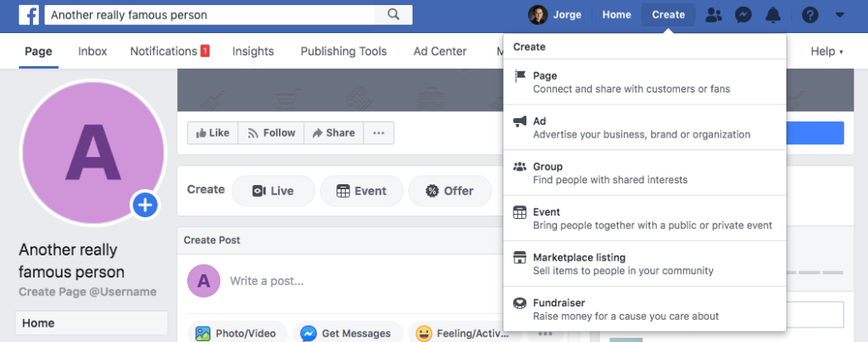The width and height of the screenshot is (868, 342).
Task: Select Get Messages post option
Action: (x=348, y=334)
